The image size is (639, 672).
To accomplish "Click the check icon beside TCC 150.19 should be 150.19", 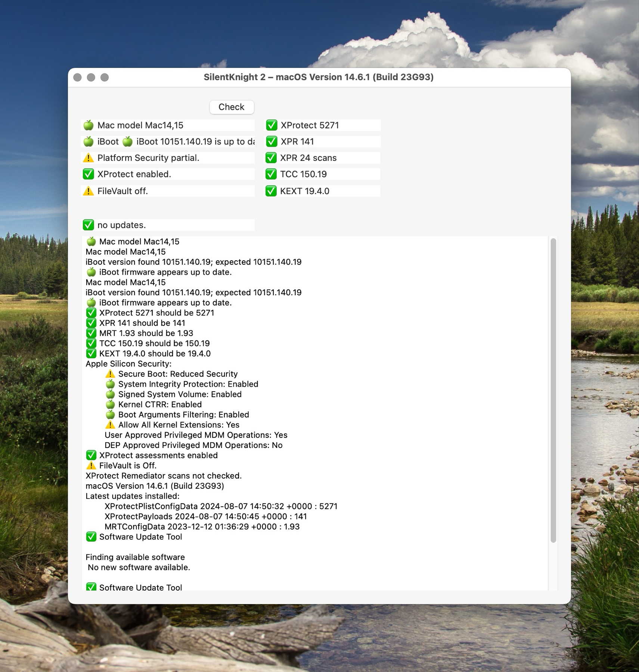I will tap(91, 343).
